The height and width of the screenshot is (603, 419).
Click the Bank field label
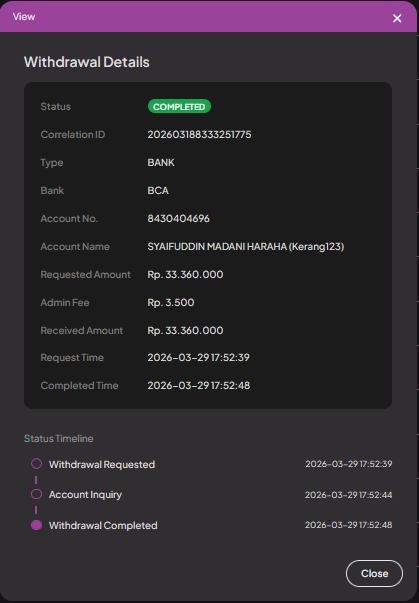pyautogui.click(x=52, y=191)
